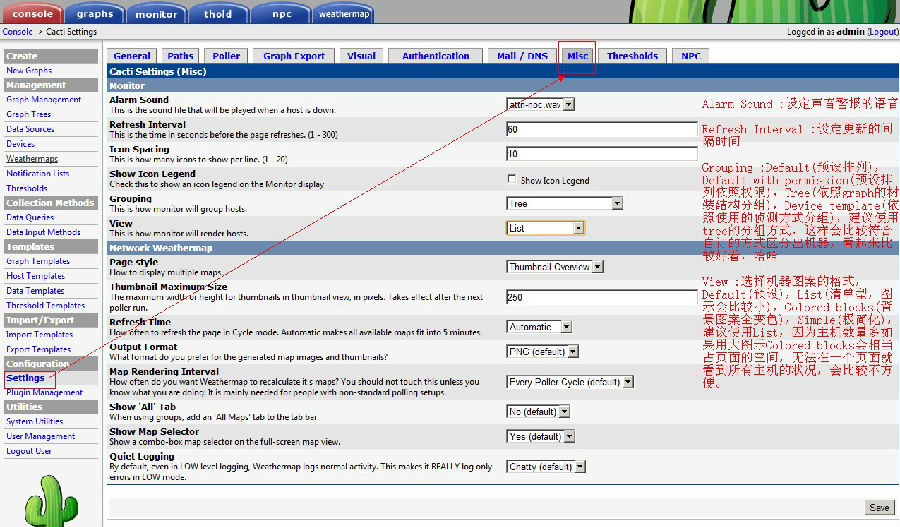Image resolution: width=900 pixels, height=527 pixels.
Task: Open Devices in the sidebar
Action: [x=21, y=144]
